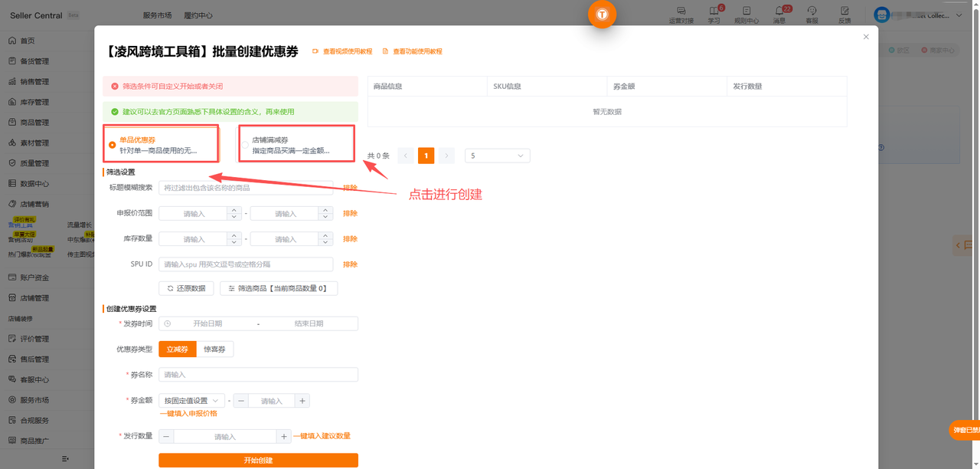Collapse the sidebar with bottom toggle icon
The width and height of the screenshot is (980, 469).
[x=65, y=458]
